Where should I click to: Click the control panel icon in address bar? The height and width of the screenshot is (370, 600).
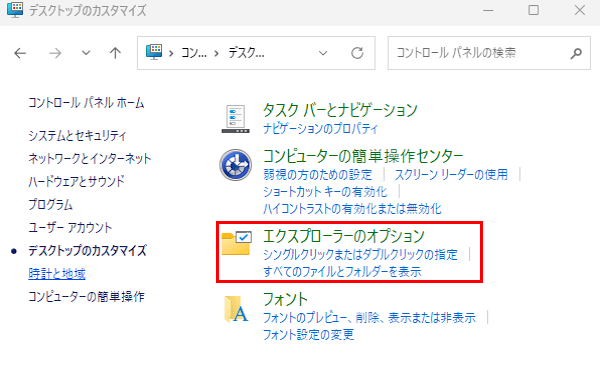154,52
